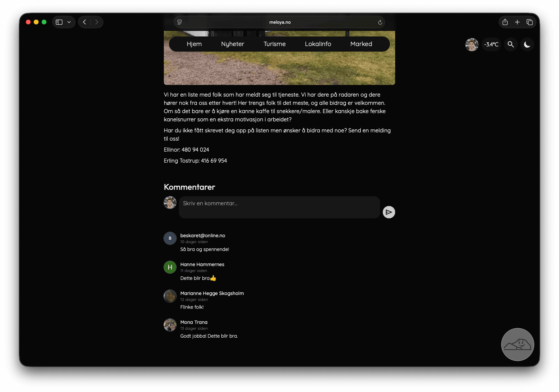
Task: Go to the Marked page
Action: (x=361, y=44)
